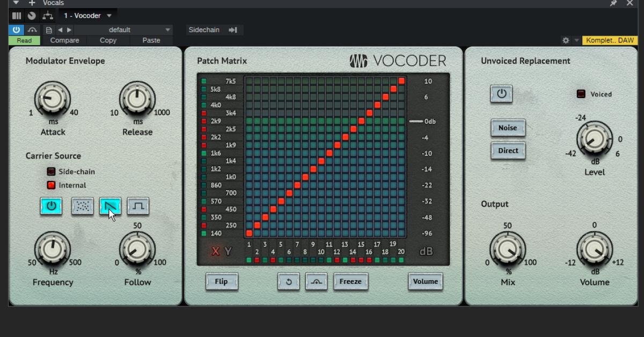The image size is (644, 337).
Task: Click the envelope curve icon next to Freeze
Action: [316, 282]
